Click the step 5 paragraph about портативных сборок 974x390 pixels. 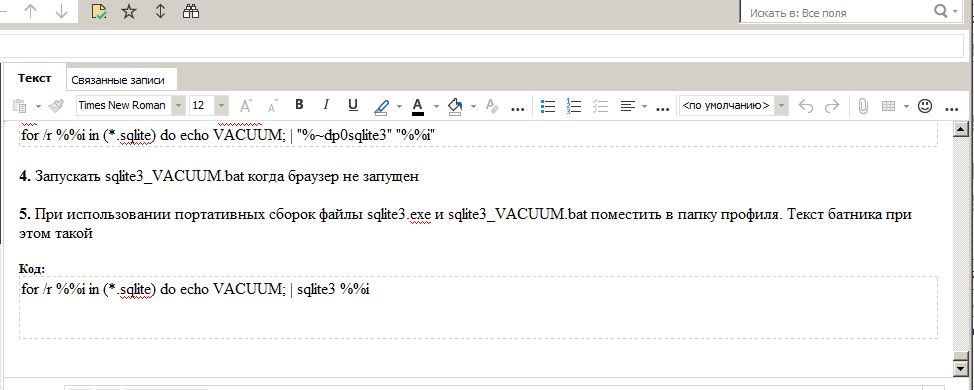465,224
